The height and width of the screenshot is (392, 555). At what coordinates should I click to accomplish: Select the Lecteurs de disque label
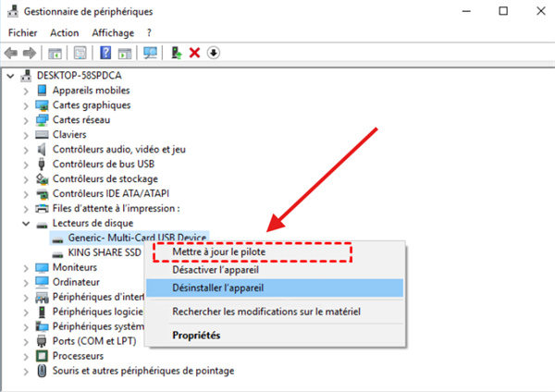[92, 223]
